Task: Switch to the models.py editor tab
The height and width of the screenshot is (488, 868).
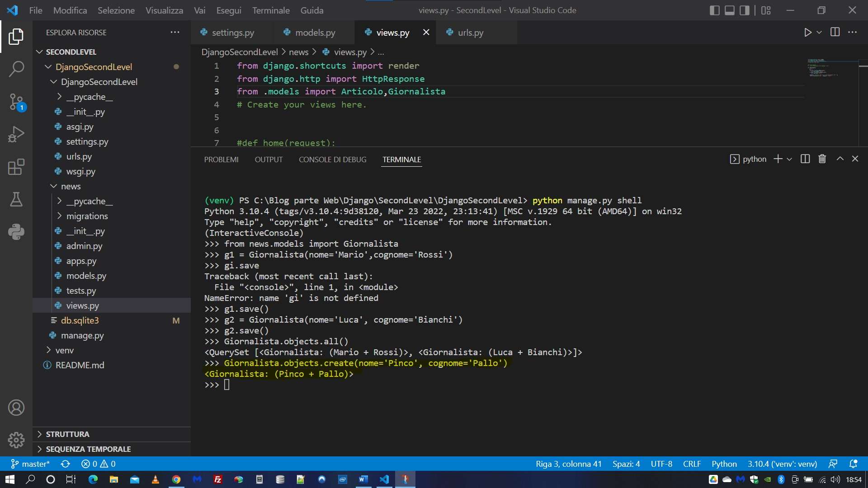Action: 314,33
